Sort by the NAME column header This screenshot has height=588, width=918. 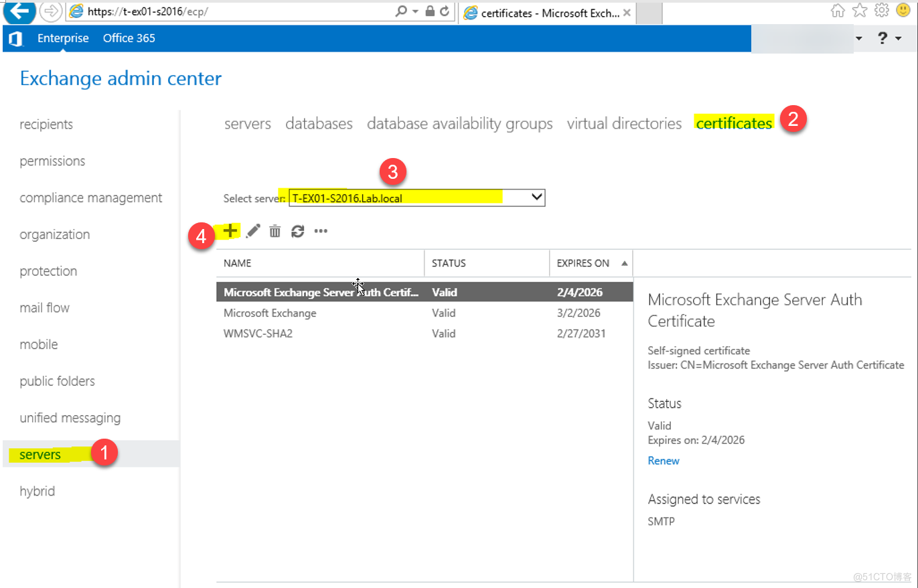pyautogui.click(x=320, y=263)
